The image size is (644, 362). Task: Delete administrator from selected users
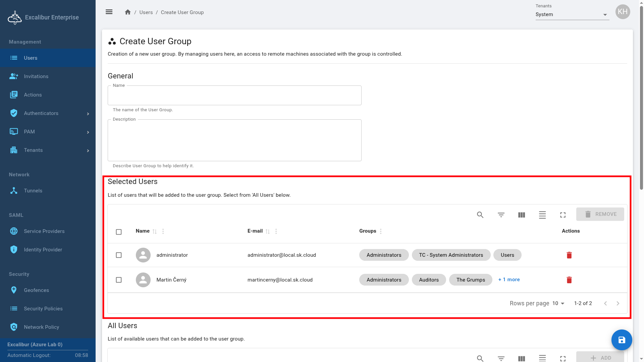point(569,255)
